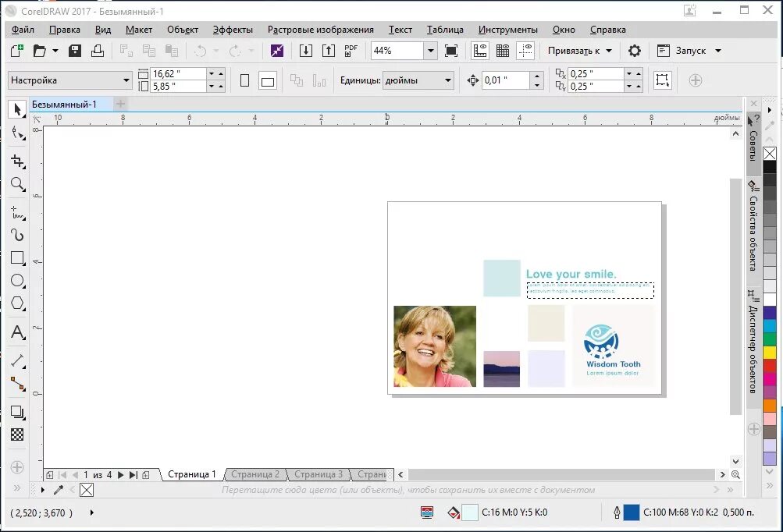The width and height of the screenshot is (783, 532).
Task: Open Диспетчер объектов docker tab
Action: (753, 349)
